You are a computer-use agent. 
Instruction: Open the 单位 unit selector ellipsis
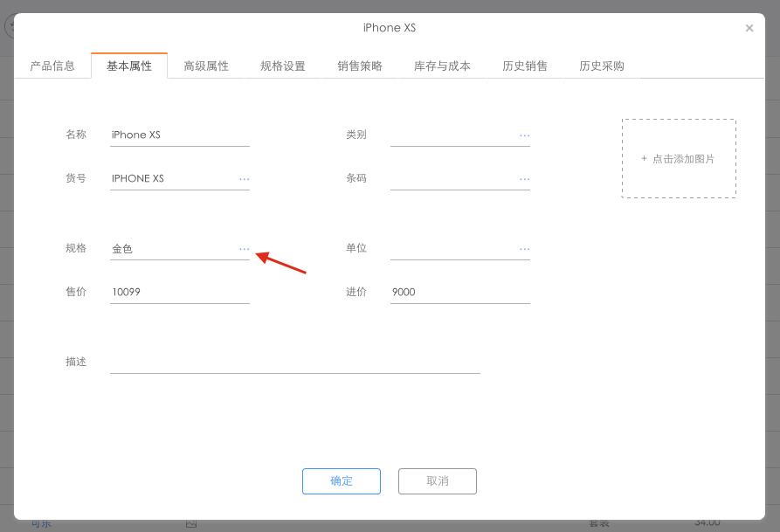(525, 248)
